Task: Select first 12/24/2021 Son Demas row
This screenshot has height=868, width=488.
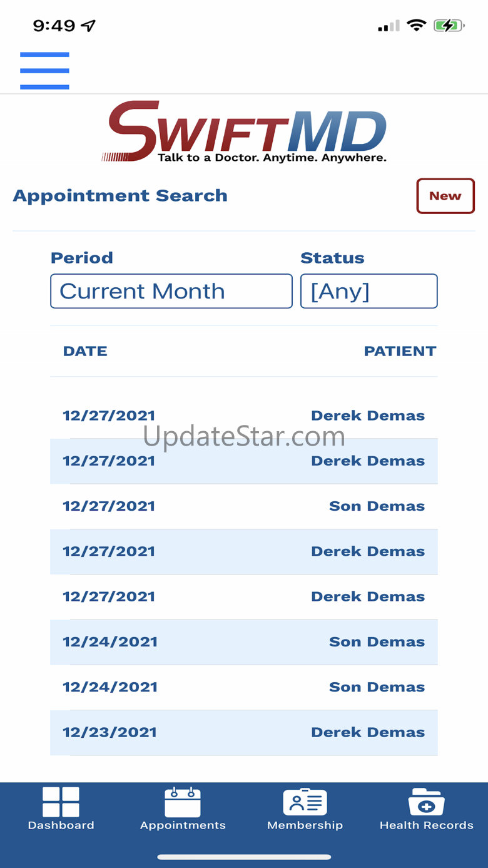Action: point(244,642)
